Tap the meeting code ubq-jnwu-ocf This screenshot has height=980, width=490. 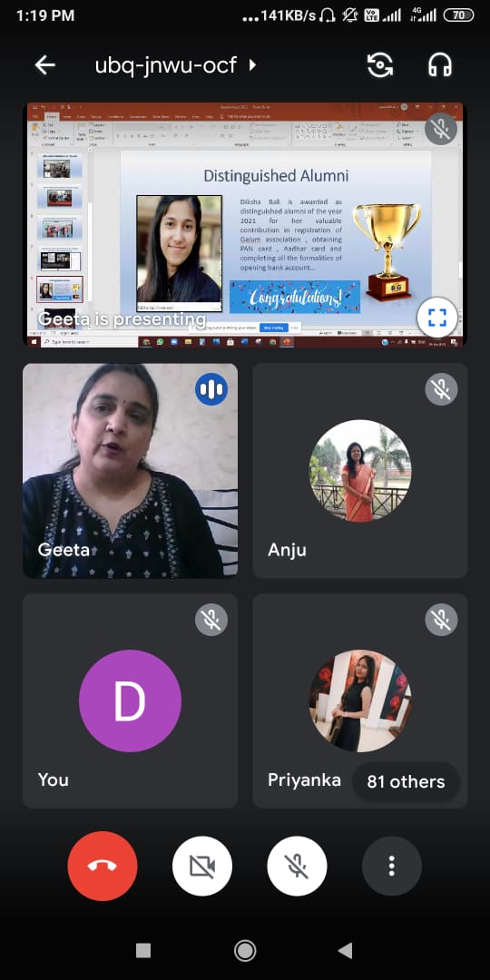(x=166, y=65)
